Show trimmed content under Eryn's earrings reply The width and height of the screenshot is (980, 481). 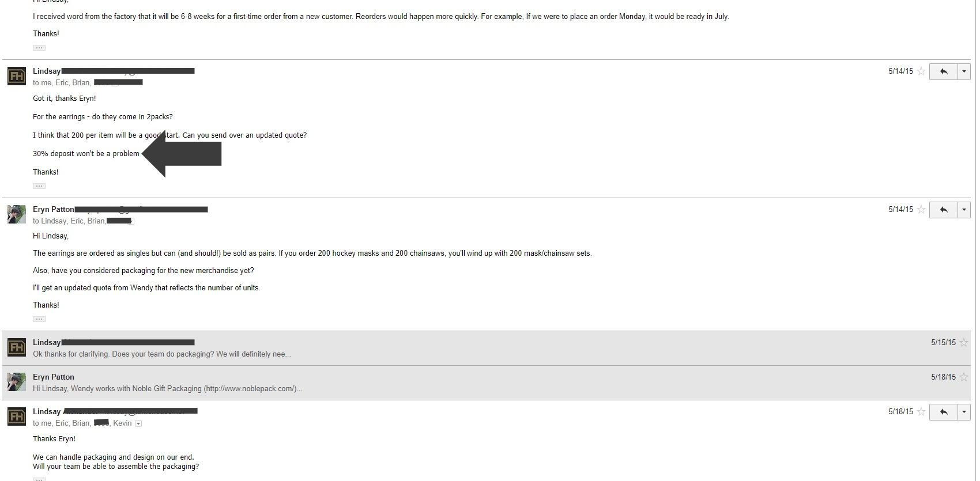[39, 319]
